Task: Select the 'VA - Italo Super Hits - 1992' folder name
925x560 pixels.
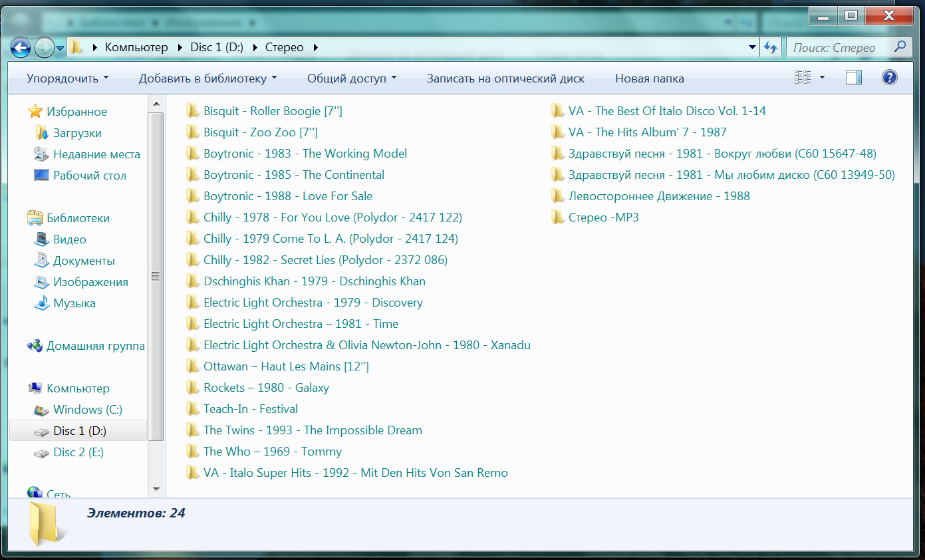Action: point(356,473)
